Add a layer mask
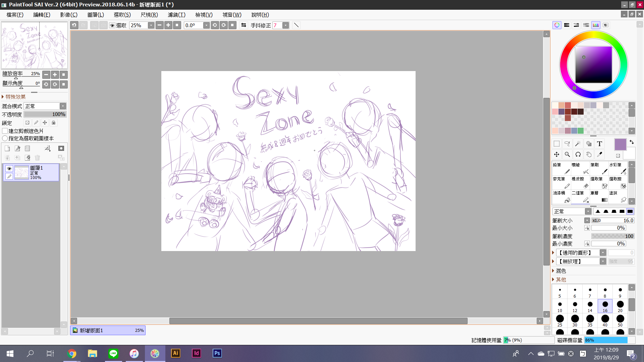The image size is (644, 362). coord(61,148)
